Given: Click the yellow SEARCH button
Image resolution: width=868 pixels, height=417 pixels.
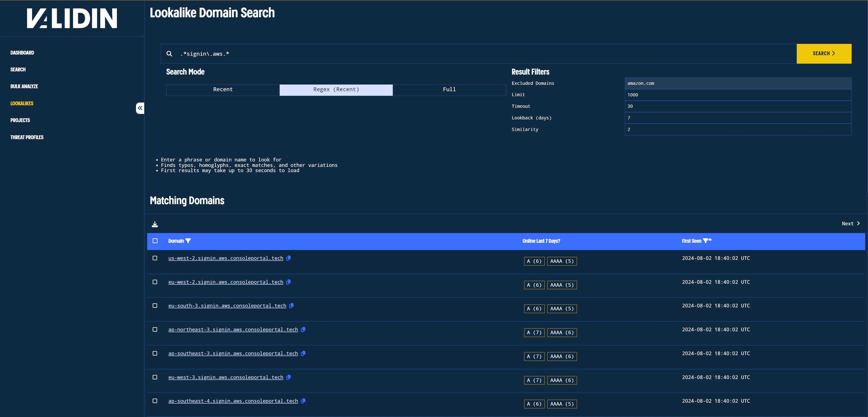Looking at the screenshot, I should tap(824, 54).
